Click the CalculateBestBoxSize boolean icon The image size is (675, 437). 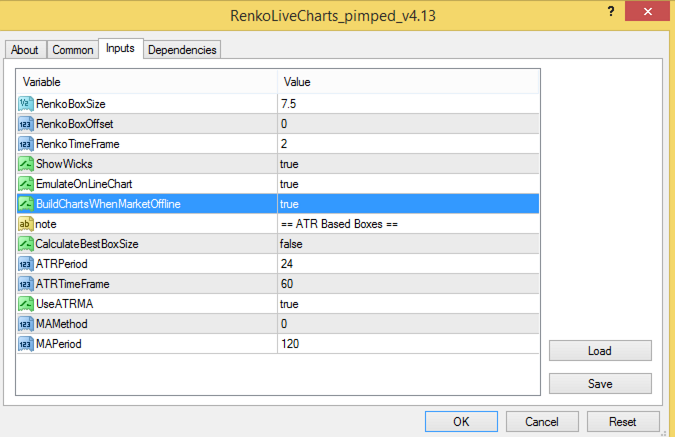pyautogui.click(x=26, y=243)
